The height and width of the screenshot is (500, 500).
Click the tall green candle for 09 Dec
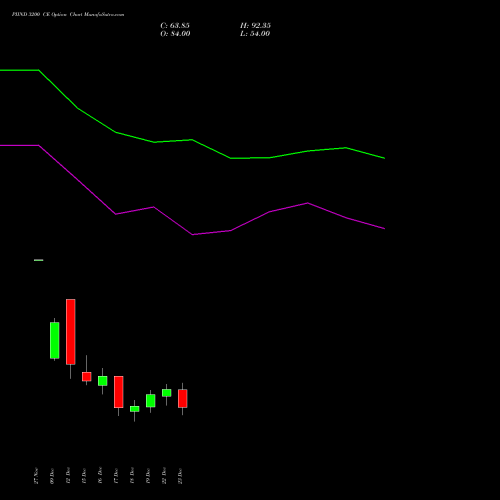55,340
